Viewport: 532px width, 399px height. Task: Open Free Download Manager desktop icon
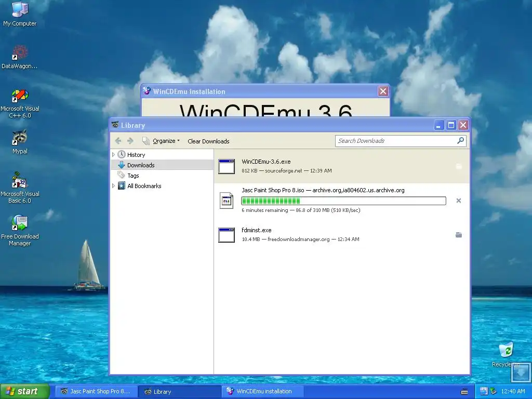20,230
